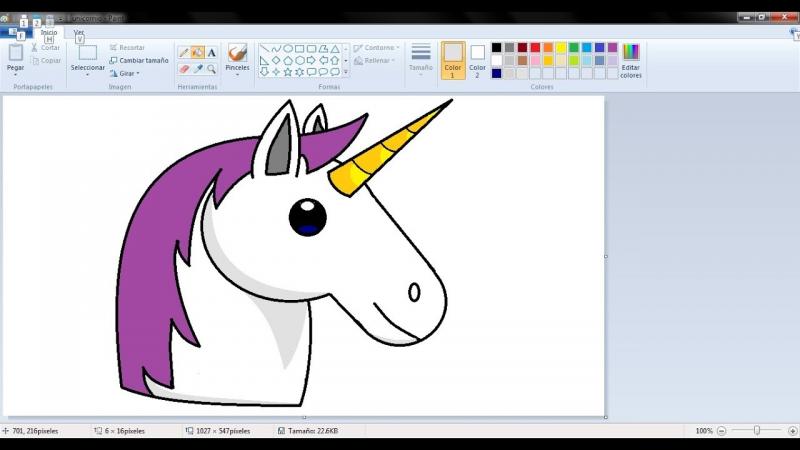Select the Fill with color bucket tool
This screenshot has height=450, width=800.
(198, 52)
